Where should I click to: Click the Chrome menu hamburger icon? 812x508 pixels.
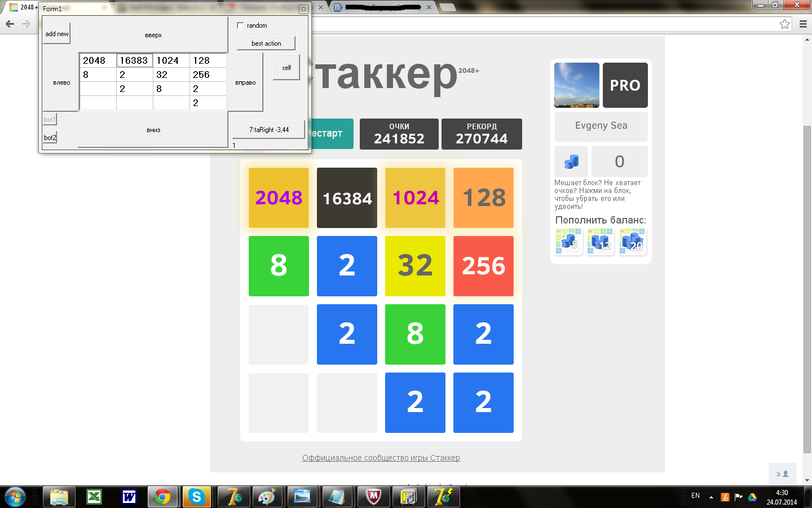(804, 24)
